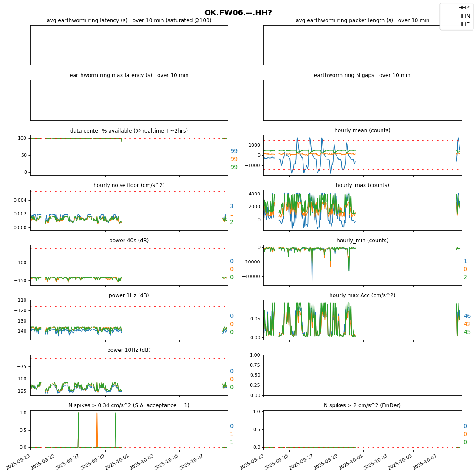Click the empty earthworm ring N gaps plot
This screenshot has width=476, height=476.
[x=362, y=100]
